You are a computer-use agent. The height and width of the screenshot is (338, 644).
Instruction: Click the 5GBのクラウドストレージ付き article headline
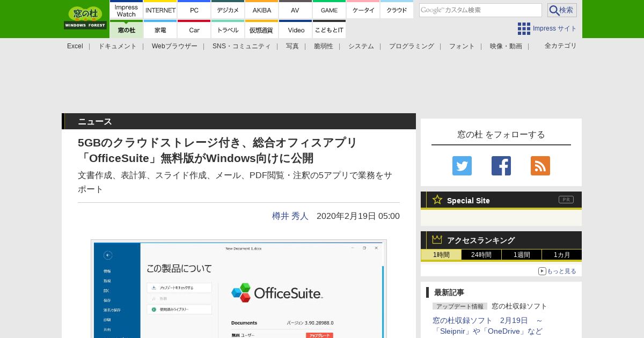click(x=217, y=150)
